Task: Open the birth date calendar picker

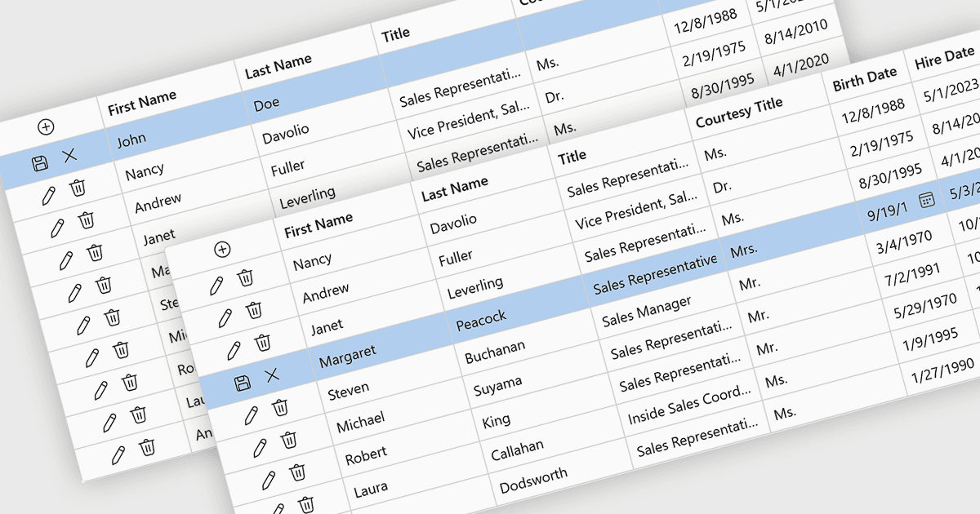Action: (926, 200)
